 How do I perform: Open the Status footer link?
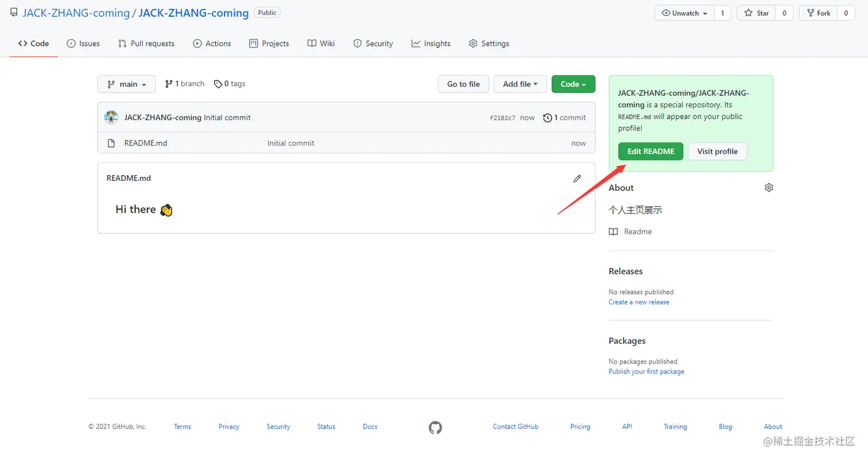pos(326,427)
